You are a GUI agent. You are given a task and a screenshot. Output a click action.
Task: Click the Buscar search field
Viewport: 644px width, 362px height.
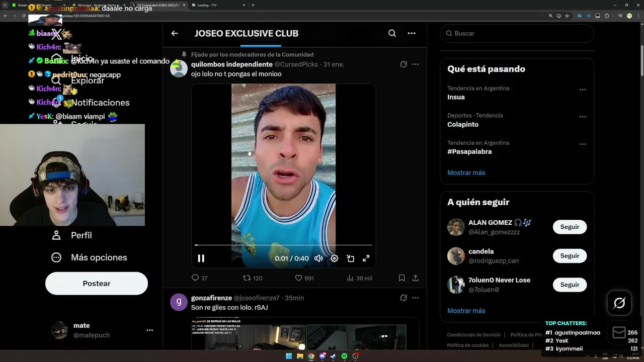tap(517, 33)
